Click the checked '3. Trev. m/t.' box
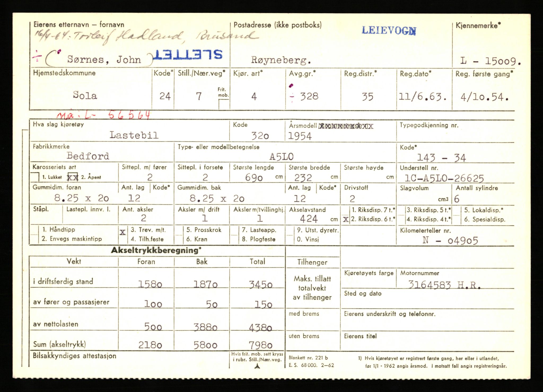This screenshot has width=543, height=392. (122, 233)
